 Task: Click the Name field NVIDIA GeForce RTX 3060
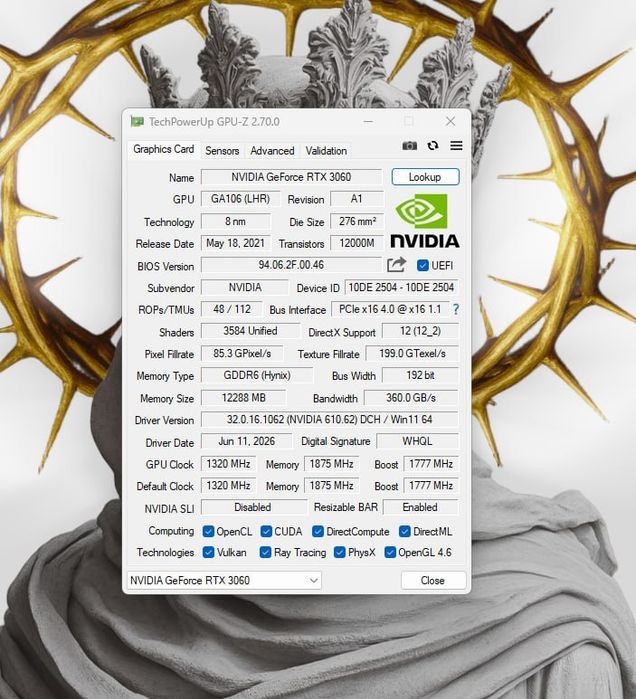(291, 177)
